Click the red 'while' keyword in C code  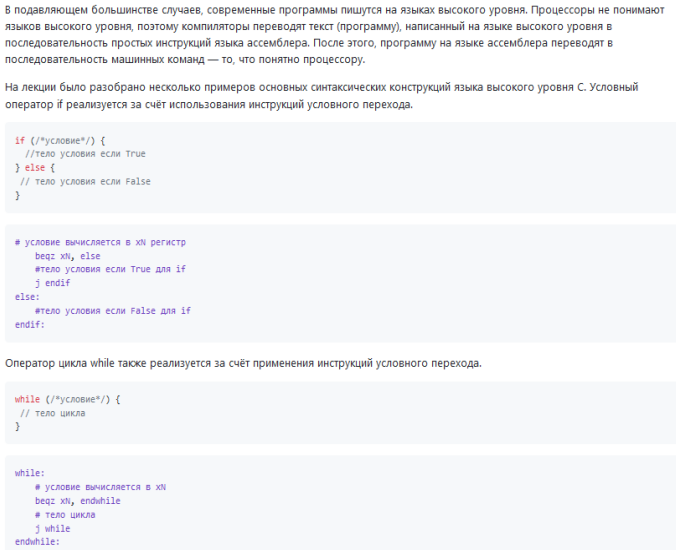pos(27,399)
